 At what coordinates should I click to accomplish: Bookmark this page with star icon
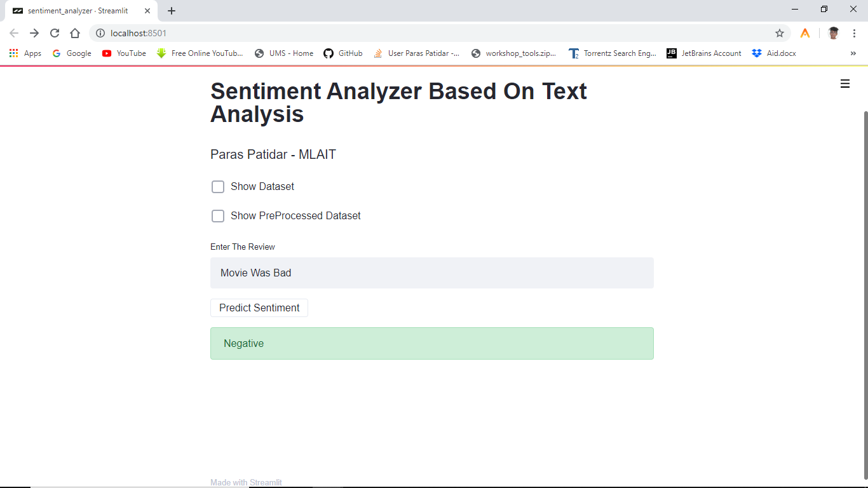[779, 33]
